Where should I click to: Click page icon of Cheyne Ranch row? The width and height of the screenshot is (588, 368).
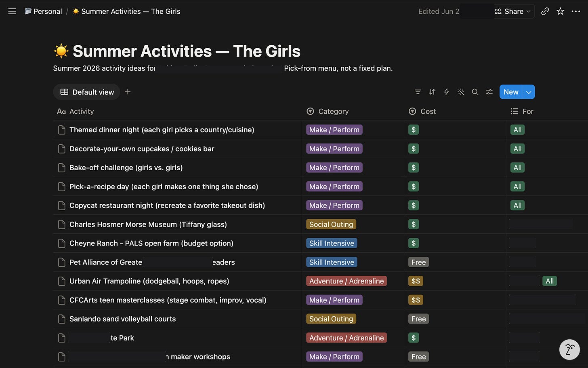click(x=62, y=243)
